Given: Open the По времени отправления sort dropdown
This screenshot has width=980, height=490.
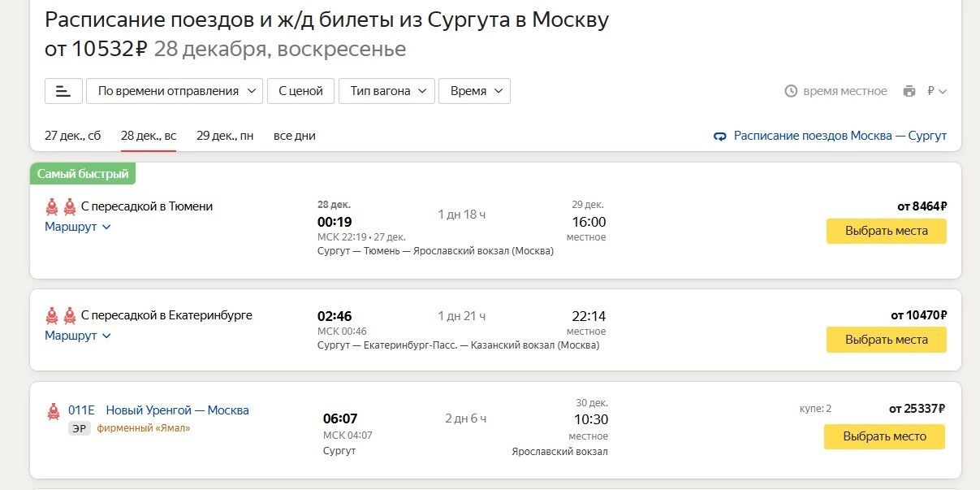Looking at the screenshot, I should pos(175,91).
